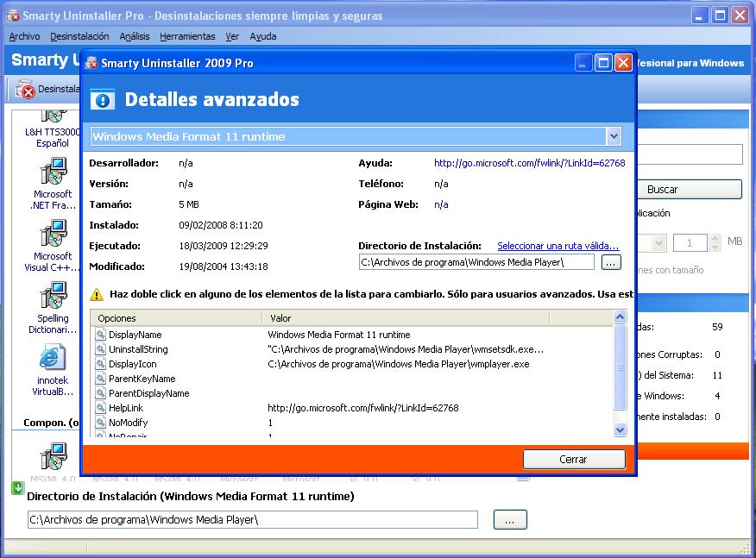Click the Instalado date 09/02/2008 8:11:20
756x558 pixels.
pyautogui.click(x=221, y=225)
